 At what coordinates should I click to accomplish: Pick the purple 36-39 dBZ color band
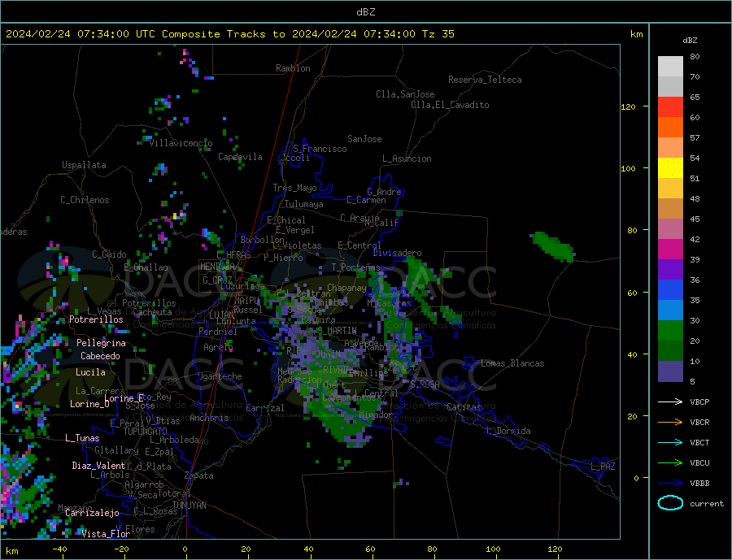point(670,270)
